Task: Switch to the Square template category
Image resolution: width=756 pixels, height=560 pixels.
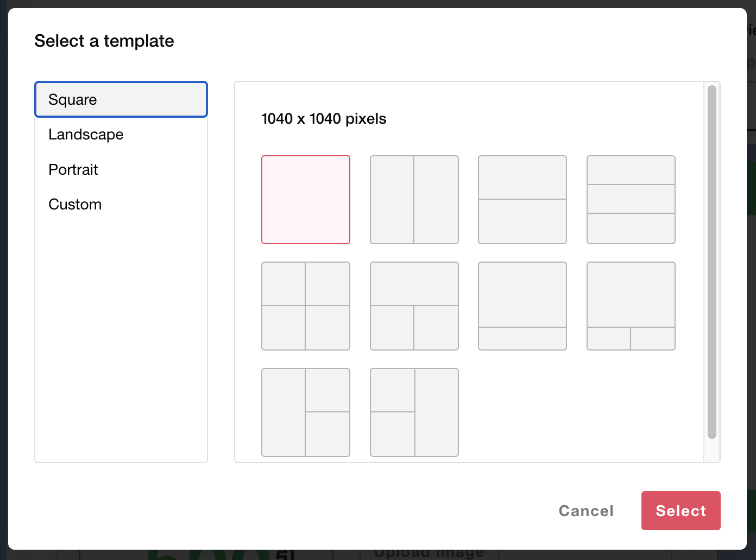Action: tap(121, 100)
